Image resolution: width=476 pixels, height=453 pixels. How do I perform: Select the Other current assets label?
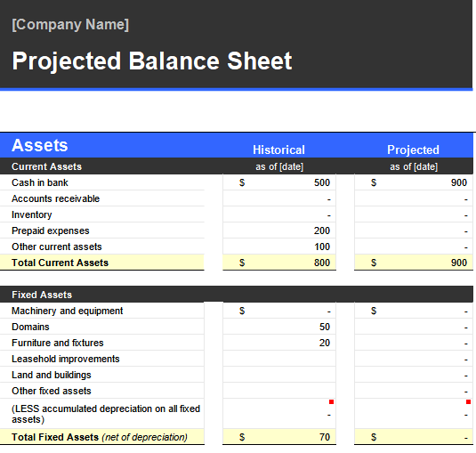click(x=56, y=247)
